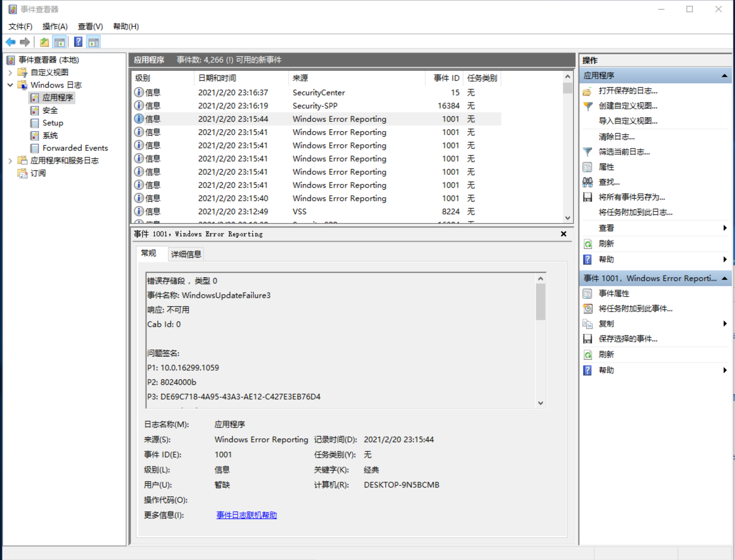Click the filter current log funnel icon
Screen dimensions: 735x560
tap(588, 152)
